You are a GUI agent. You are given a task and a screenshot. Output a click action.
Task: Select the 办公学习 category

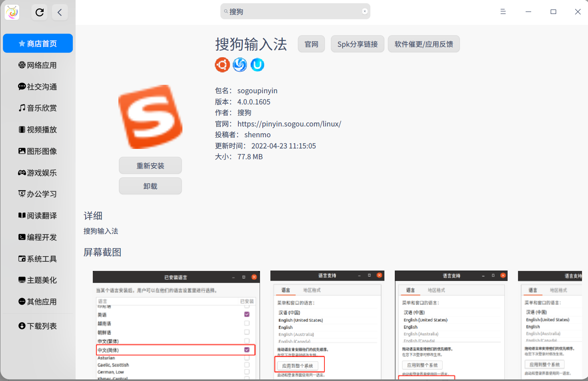[x=38, y=194]
